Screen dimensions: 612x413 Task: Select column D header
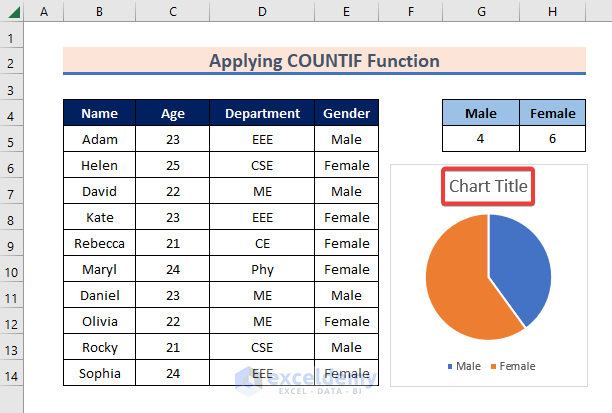tap(262, 11)
